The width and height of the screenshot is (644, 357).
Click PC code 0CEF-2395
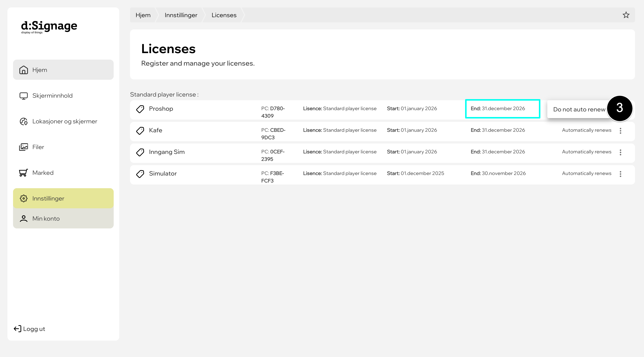(273, 156)
